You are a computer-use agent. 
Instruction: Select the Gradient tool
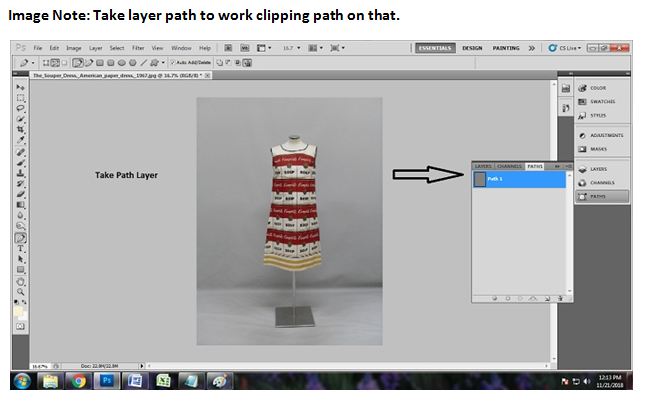20,205
